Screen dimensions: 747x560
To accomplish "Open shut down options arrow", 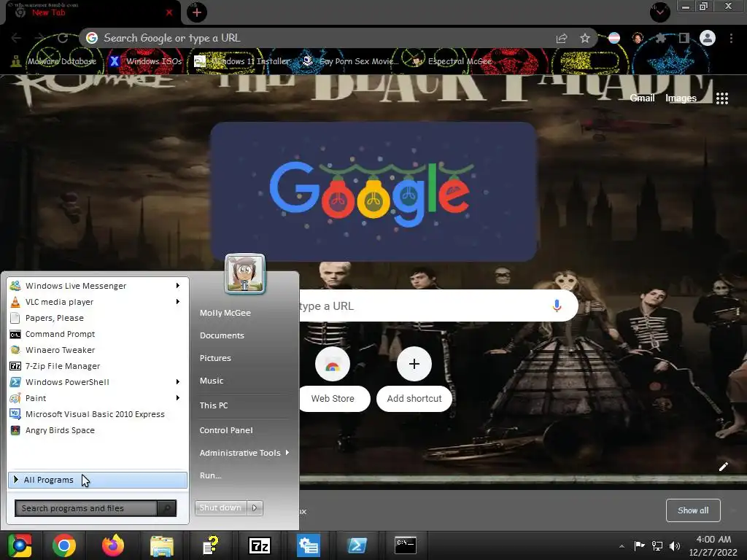I will click(255, 507).
